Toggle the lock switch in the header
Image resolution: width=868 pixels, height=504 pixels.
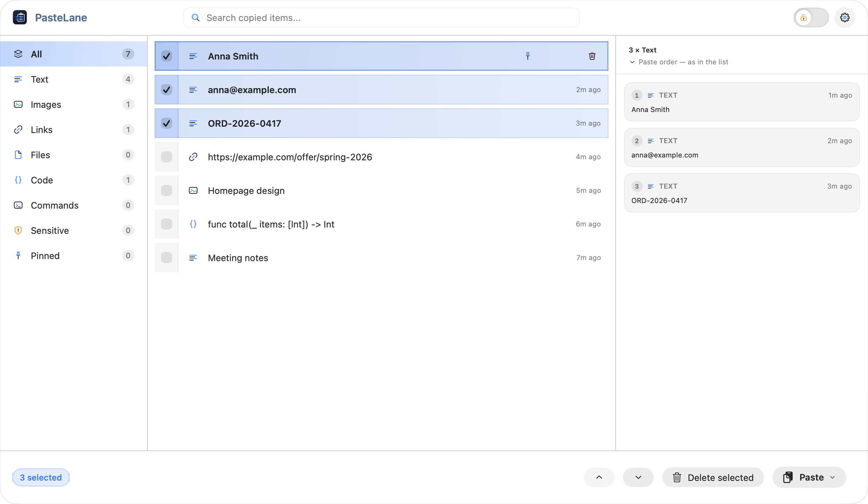pyautogui.click(x=811, y=17)
